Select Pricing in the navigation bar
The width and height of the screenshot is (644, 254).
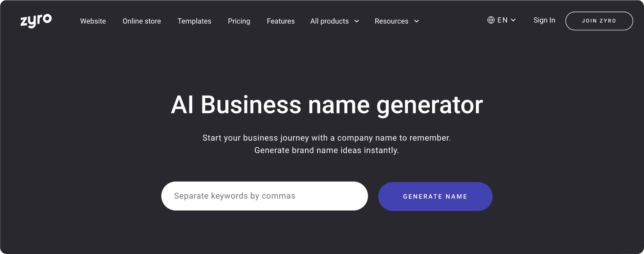pos(239,21)
